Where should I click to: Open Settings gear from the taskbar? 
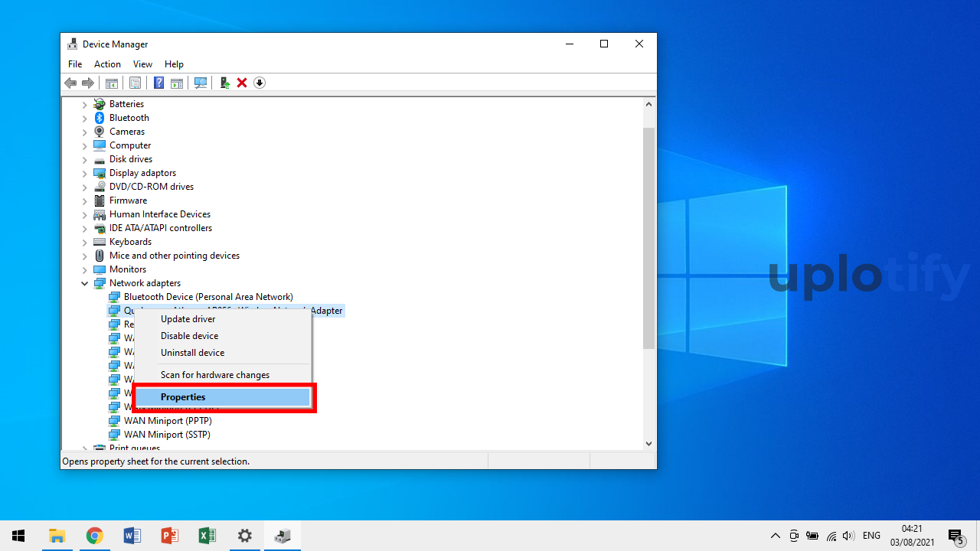coord(245,536)
